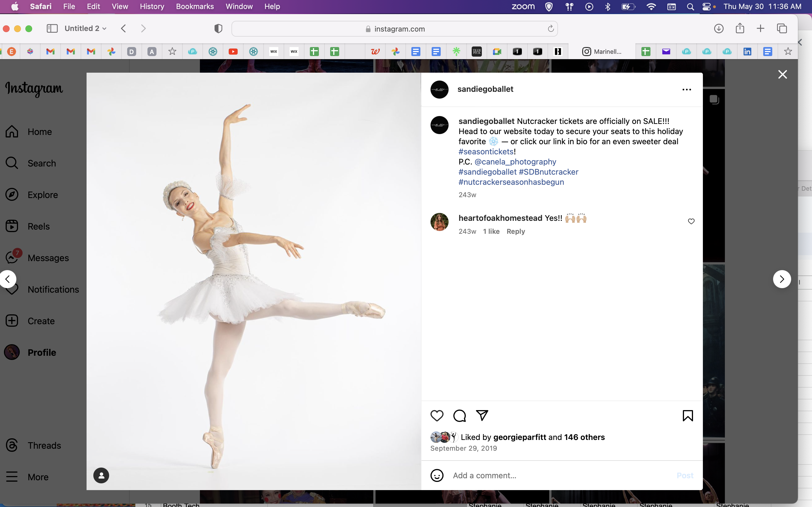This screenshot has width=812, height=507.
Task: Open the post's three-dot options menu
Action: [687, 90]
